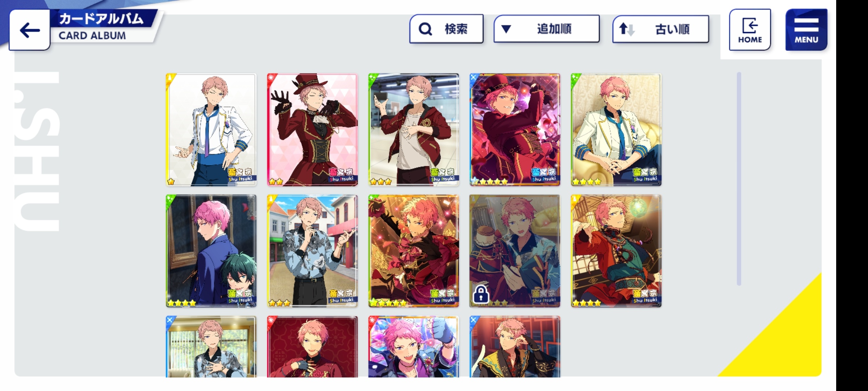Viewport: 868px width, 391px height.
Task: Click the vertical scrollbar beside card grid
Action: click(x=739, y=178)
